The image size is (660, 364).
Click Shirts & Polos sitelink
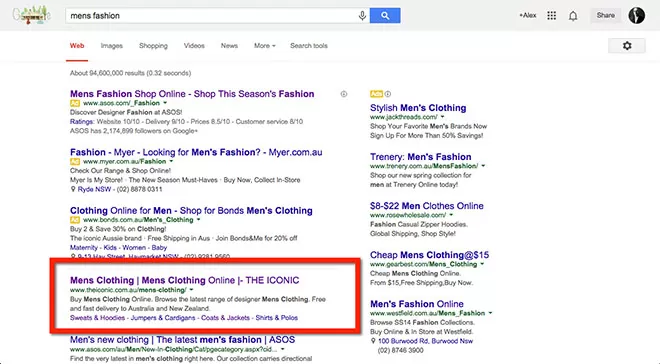click(x=277, y=318)
